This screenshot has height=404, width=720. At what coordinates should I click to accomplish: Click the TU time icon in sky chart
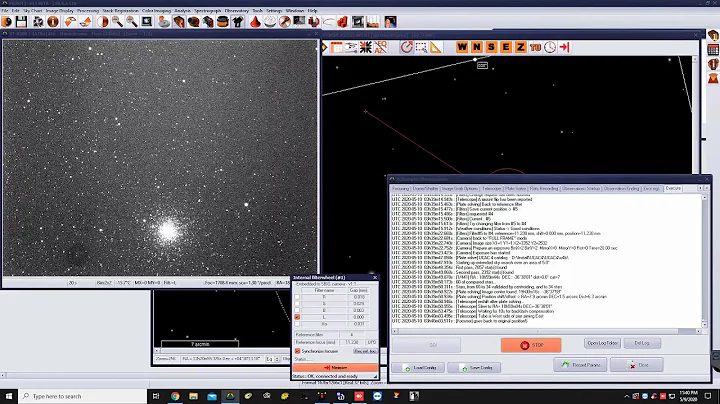tap(535, 47)
